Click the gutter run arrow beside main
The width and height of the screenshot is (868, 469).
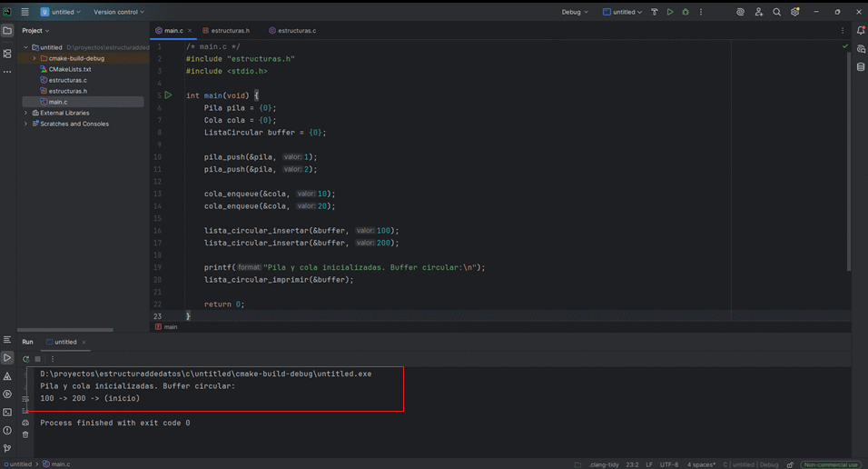click(168, 95)
